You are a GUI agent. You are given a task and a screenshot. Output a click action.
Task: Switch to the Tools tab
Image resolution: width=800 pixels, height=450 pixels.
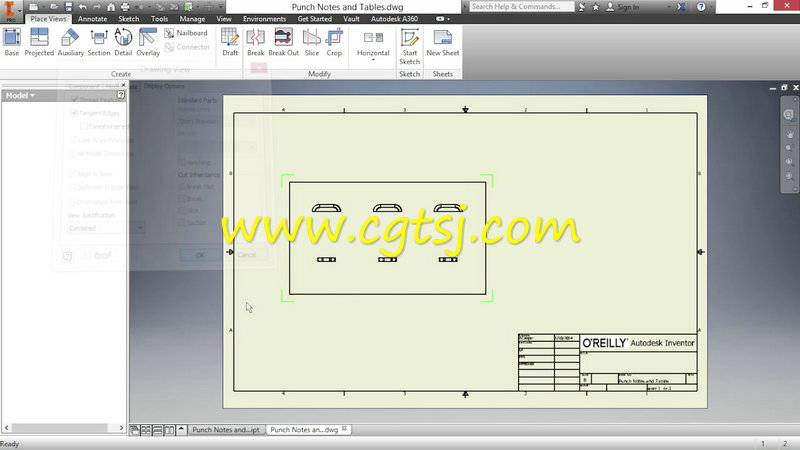(x=159, y=19)
